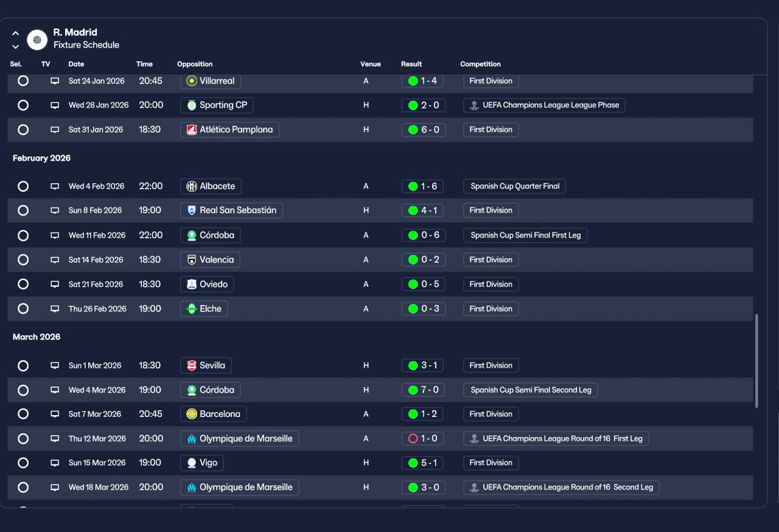Image resolution: width=779 pixels, height=532 pixels.
Task: Open the 1 - 0 result against Olympique de Marseille
Action: pyautogui.click(x=424, y=438)
